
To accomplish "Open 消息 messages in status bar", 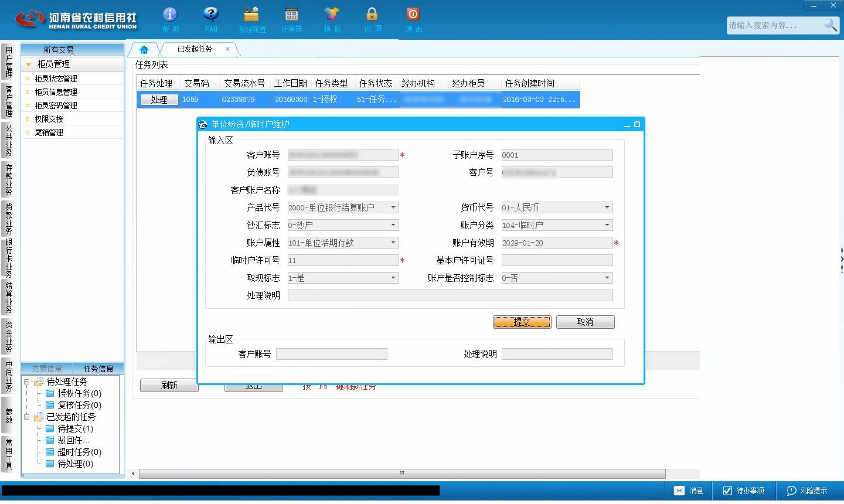I will click(x=688, y=491).
